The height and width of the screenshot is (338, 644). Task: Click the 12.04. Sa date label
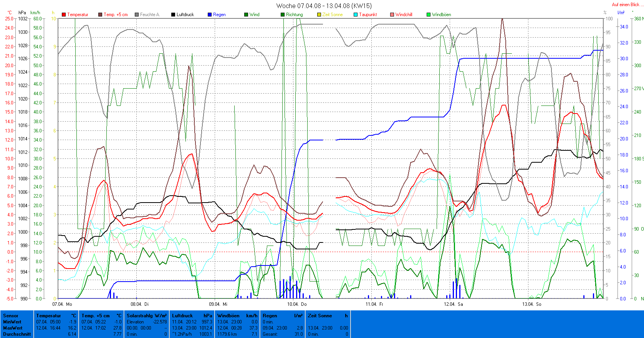(454, 304)
